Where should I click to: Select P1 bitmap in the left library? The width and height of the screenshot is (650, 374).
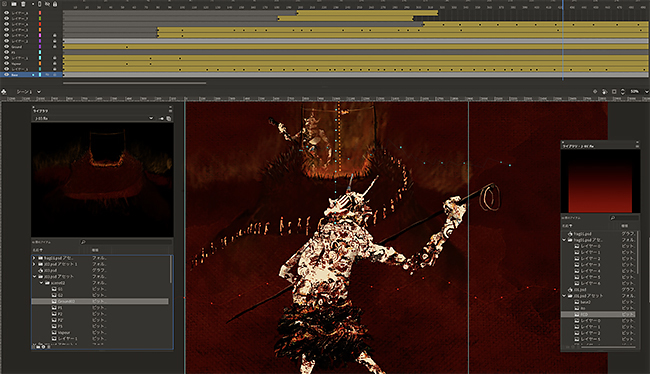point(61,308)
